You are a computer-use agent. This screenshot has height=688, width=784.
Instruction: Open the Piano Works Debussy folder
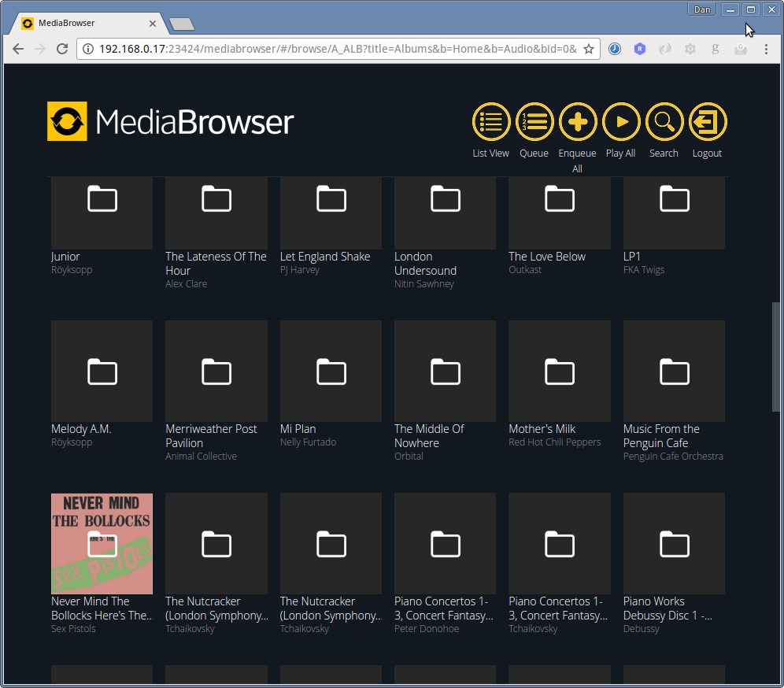pyautogui.click(x=674, y=543)
